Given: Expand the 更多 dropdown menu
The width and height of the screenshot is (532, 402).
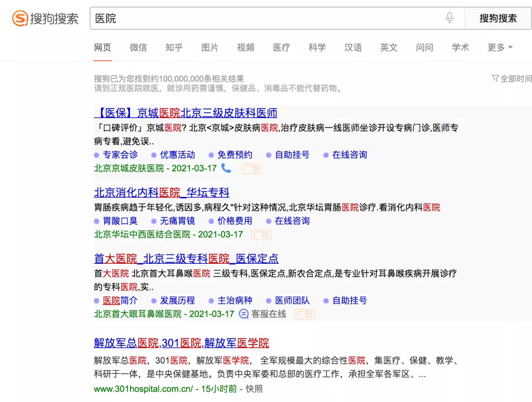Looking at the screenshot, I should point(500,47).
